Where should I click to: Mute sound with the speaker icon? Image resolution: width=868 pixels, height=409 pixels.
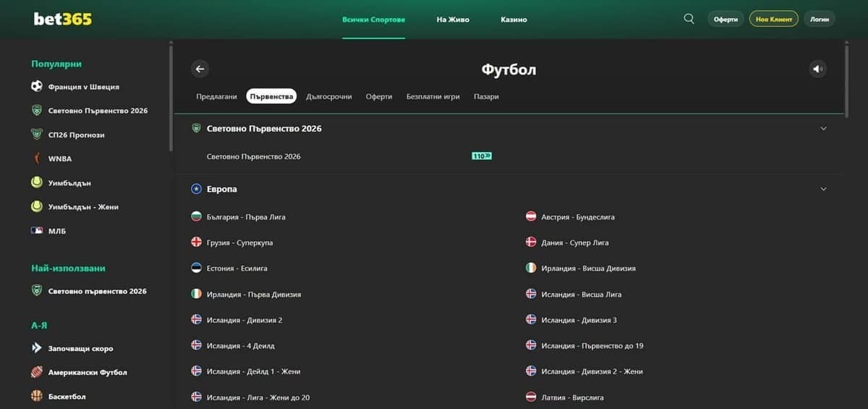click(817, 69)
